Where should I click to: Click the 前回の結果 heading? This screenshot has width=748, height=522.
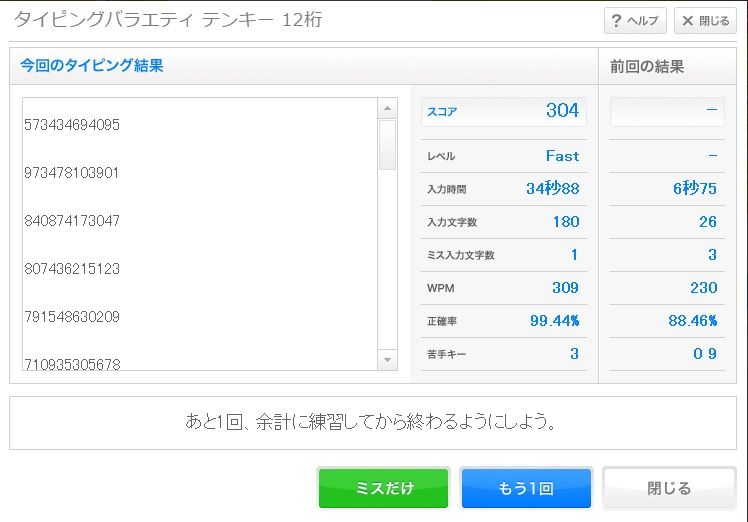[x=647, y=66]
